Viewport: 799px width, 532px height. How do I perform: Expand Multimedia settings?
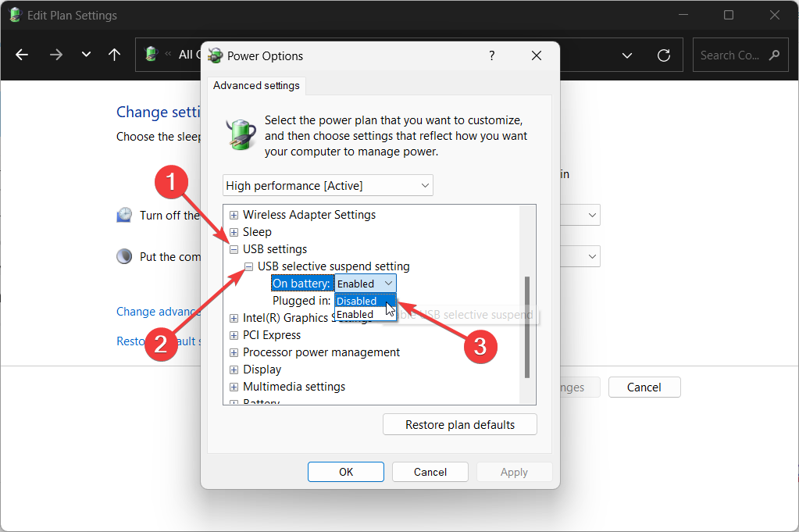click(234, 387)
